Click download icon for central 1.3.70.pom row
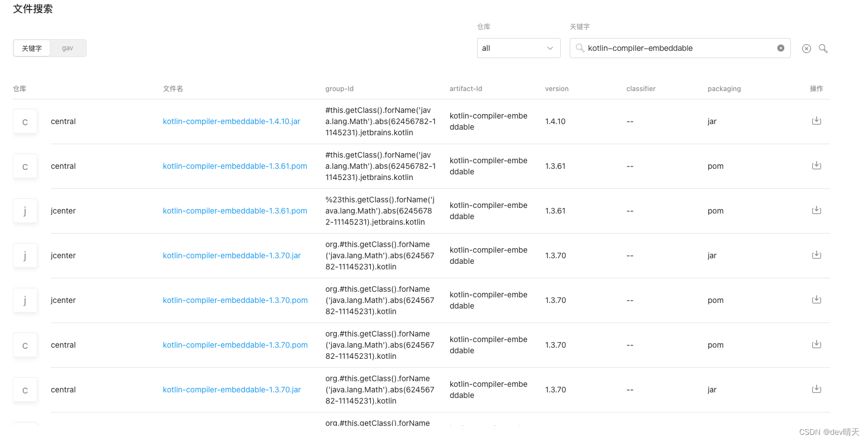Viewport: 868px width, 441px height. 816,344
